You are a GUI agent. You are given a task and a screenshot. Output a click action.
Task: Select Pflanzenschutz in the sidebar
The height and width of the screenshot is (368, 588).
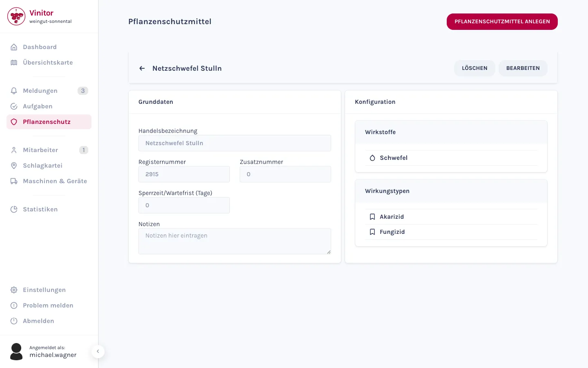click(x=49, y=122)
